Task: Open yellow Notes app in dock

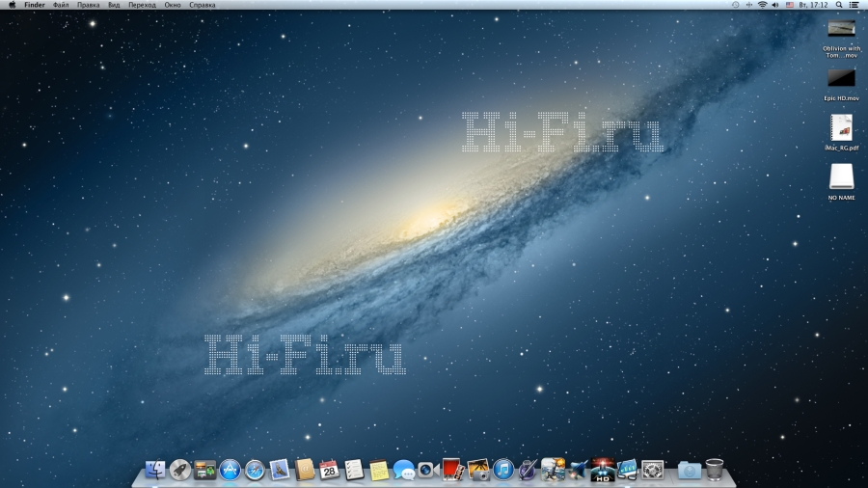Action: [x=379, y=470]
